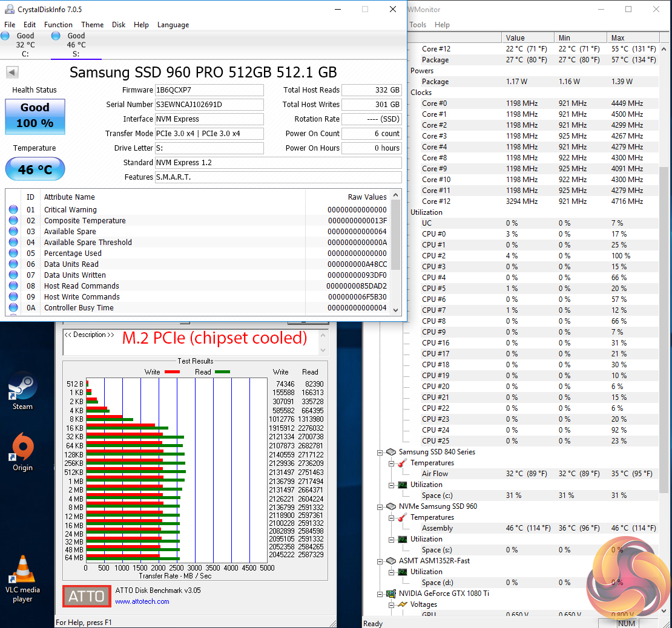672x628 pixels.
Task: Click the Total Host Reads value 332 GB
Action: [x=372, y=90]
